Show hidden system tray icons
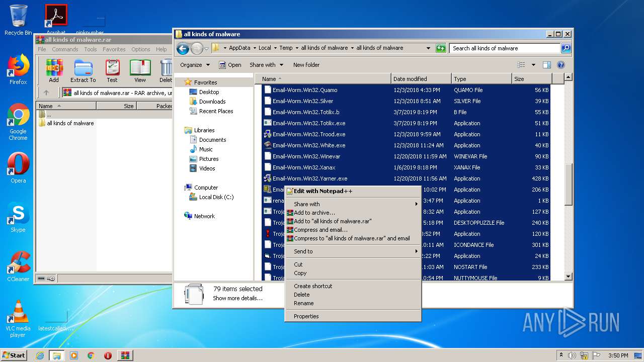Viewport: 644px width, 362px height. click(x=561, y=355)
